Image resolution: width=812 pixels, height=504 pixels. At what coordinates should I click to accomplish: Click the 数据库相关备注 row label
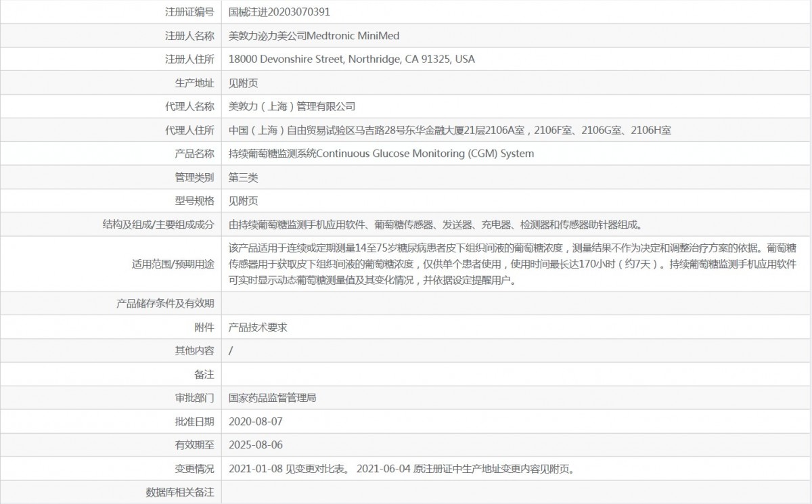pyautogui.click(x=180, y=492)
